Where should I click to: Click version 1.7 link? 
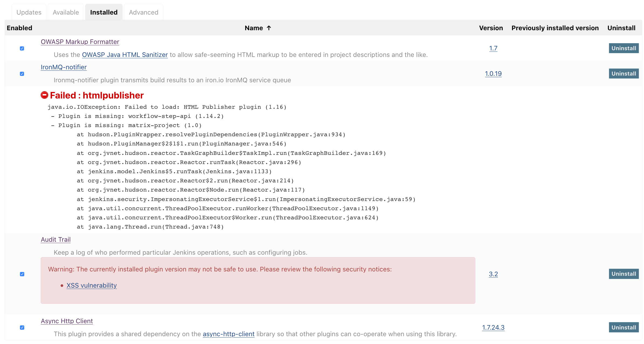493,48
